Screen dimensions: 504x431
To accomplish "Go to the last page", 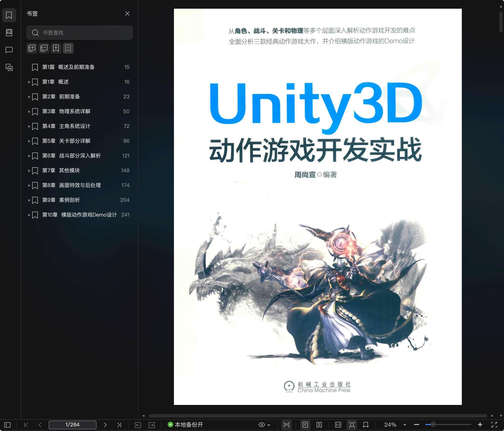I will tap(119, 425).
